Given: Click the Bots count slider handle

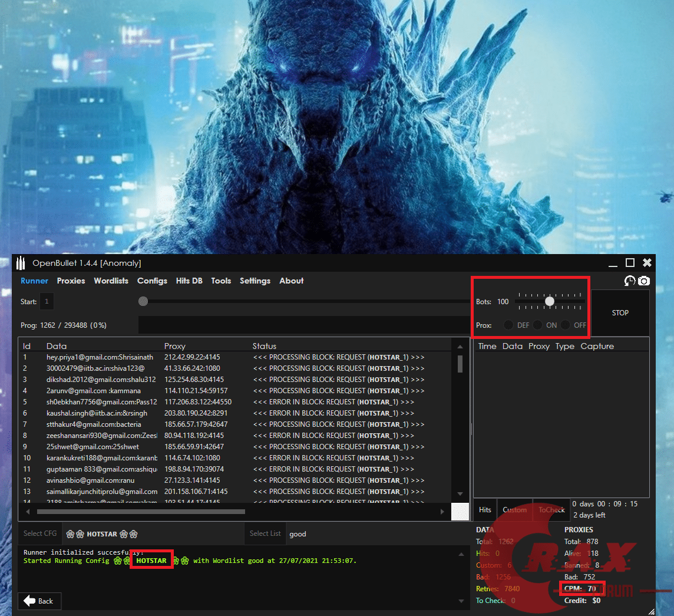Looking at the screenshot, I should 549,302.
